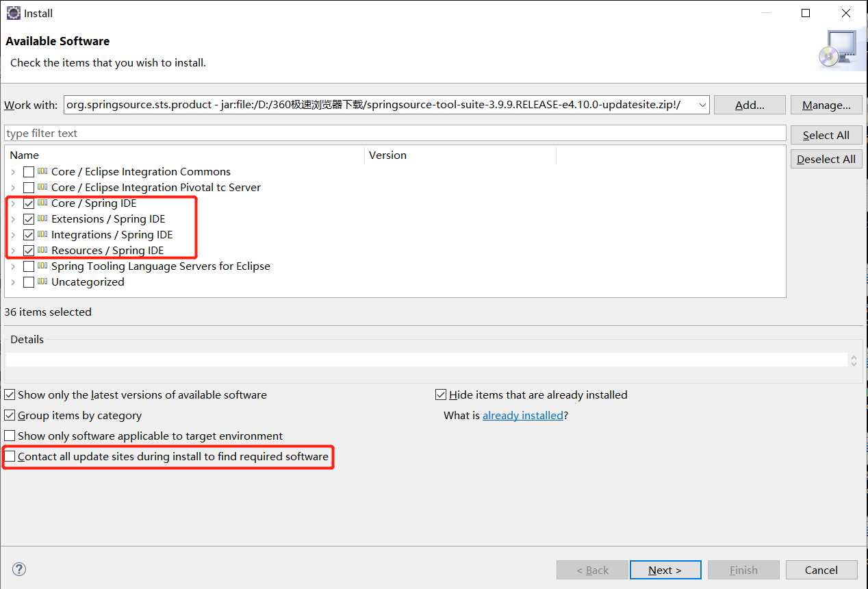The image size is (868, 589).
Task: Disable Hide items that are already installed
Action: pos(442,394)
